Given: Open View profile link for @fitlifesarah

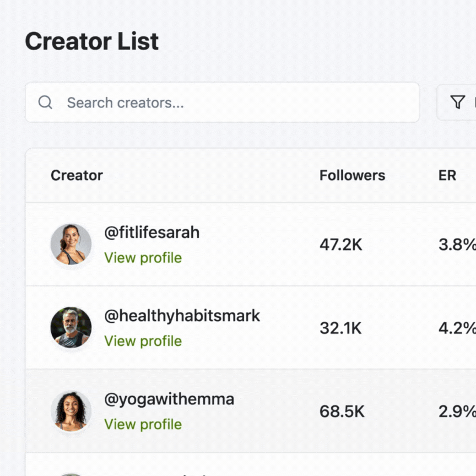Looking at the screenshot, I should (x=143, y=258).
